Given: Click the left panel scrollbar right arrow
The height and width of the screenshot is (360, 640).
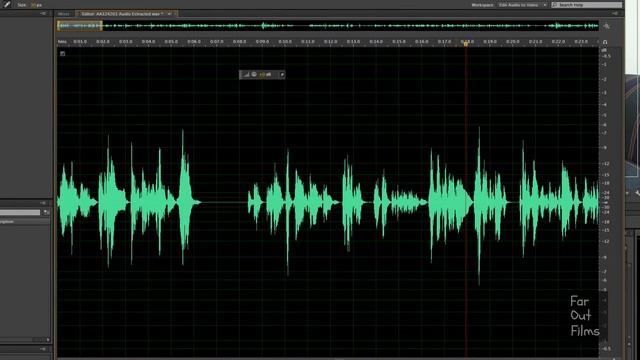Looking at the screenshot, I should point(48,340).
